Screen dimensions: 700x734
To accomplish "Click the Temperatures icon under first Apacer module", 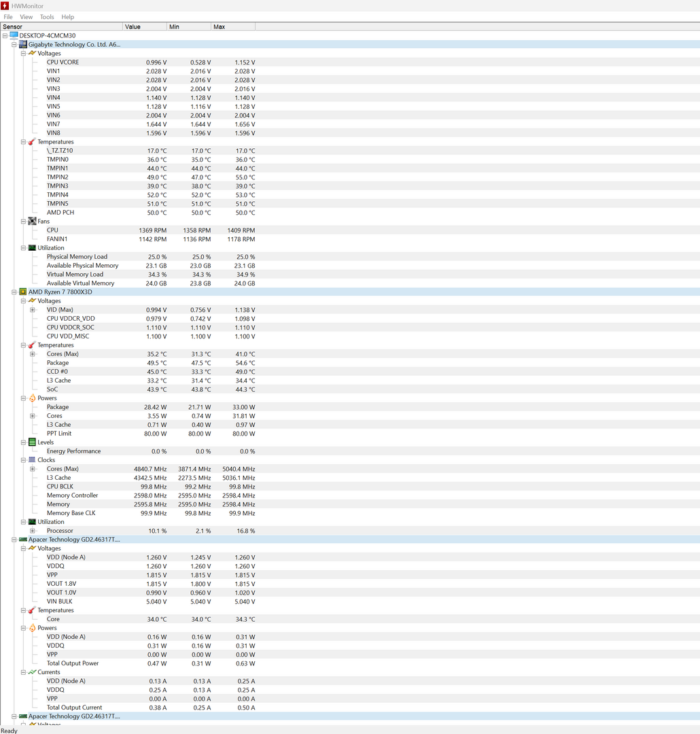I will point(33,610).
